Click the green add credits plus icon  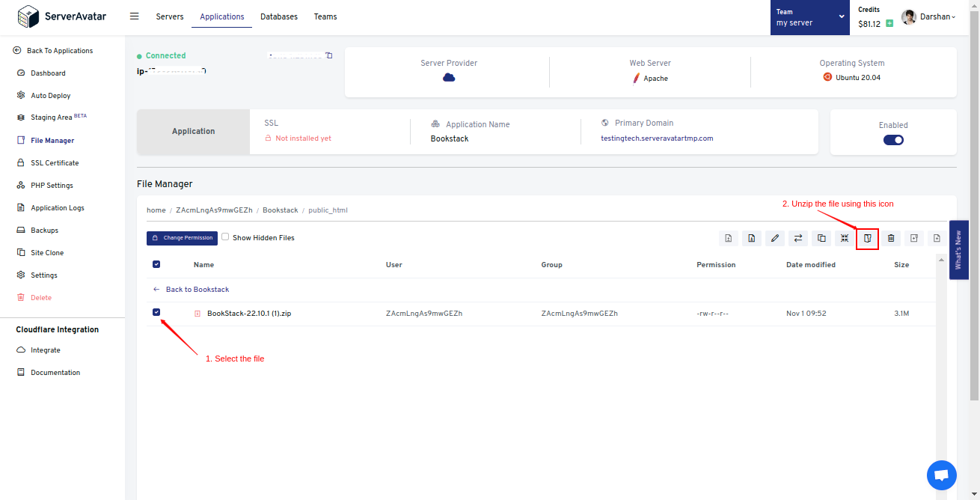click(x=889, y=24)
